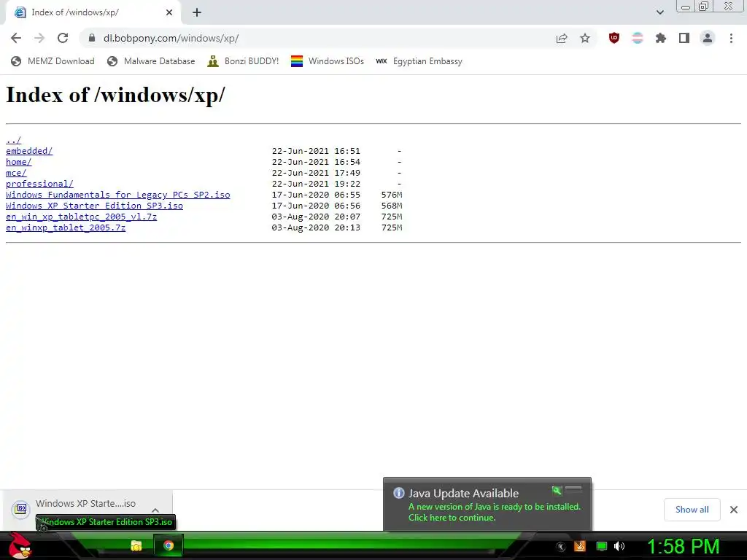Select the 576M file size text
Viewport: 747px width, 560px height.
pos(392,195)
